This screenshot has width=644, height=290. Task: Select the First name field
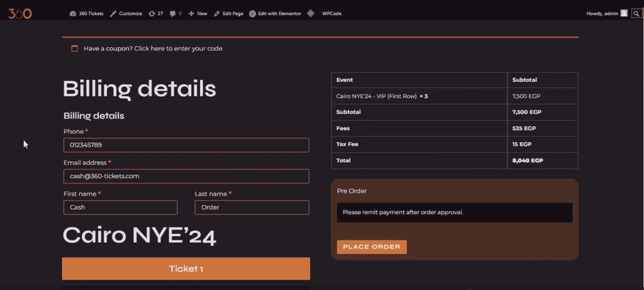120,208
